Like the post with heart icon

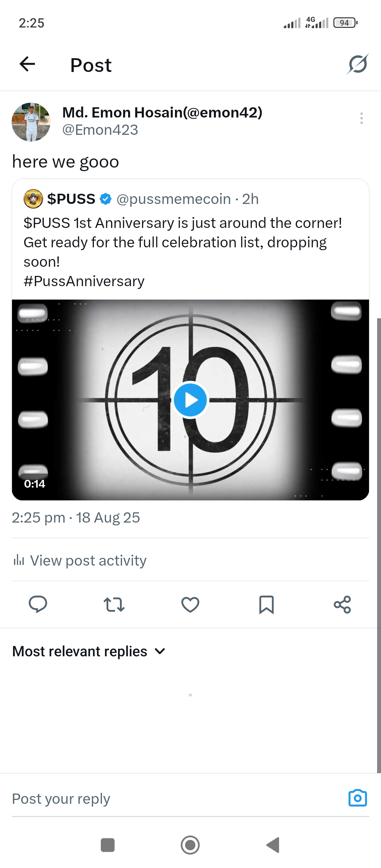click(190, 604)
